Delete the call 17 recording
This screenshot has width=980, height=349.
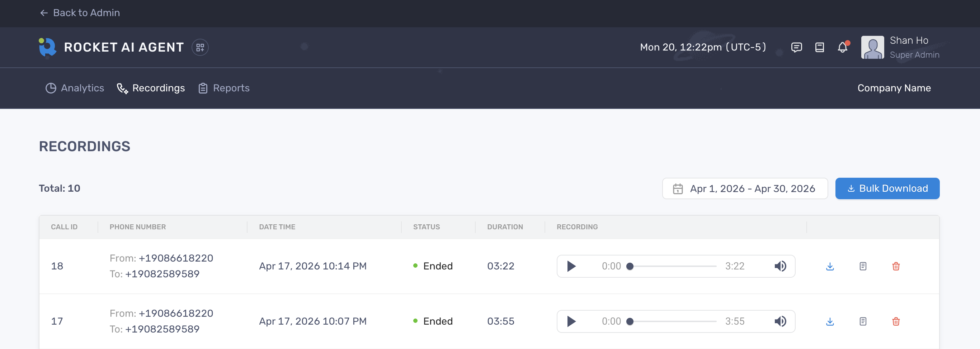pos(896,322)
